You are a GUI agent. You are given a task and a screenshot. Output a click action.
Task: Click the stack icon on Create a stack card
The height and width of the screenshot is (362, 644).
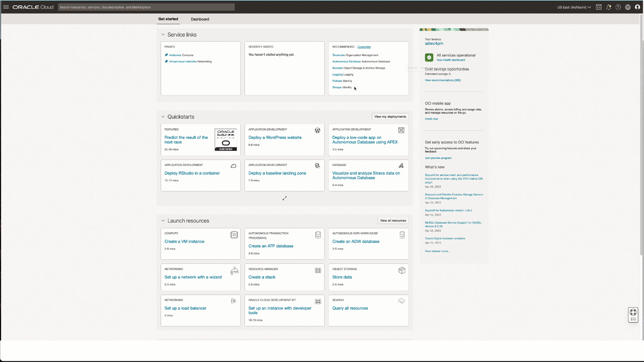tap(318, 270)
